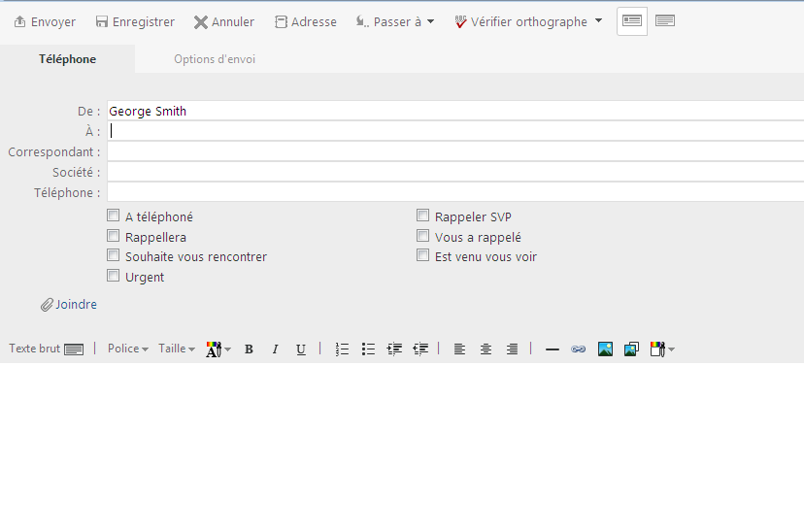Viewport: 804px width, 532px height.
Task: Check the Vous a rappelé checkbox
Action: click(x=422, y=236)
